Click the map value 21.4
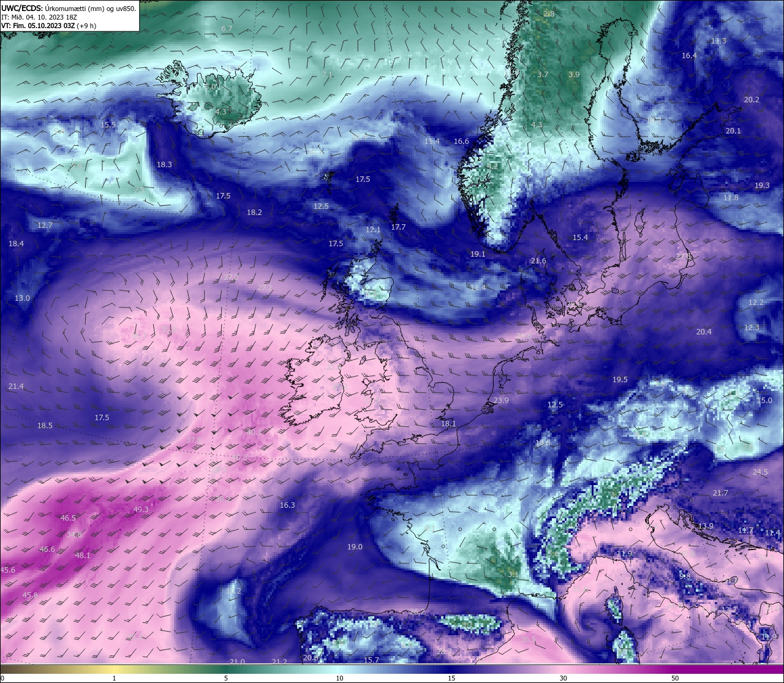The height and width of the screenshot is (683, 784). point(16,387)
